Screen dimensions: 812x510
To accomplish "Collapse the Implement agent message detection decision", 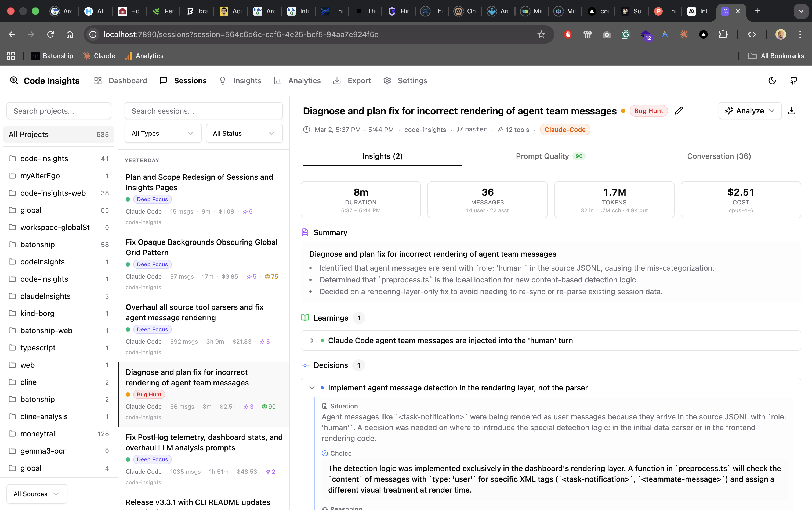I will click(x=312, y=387).
